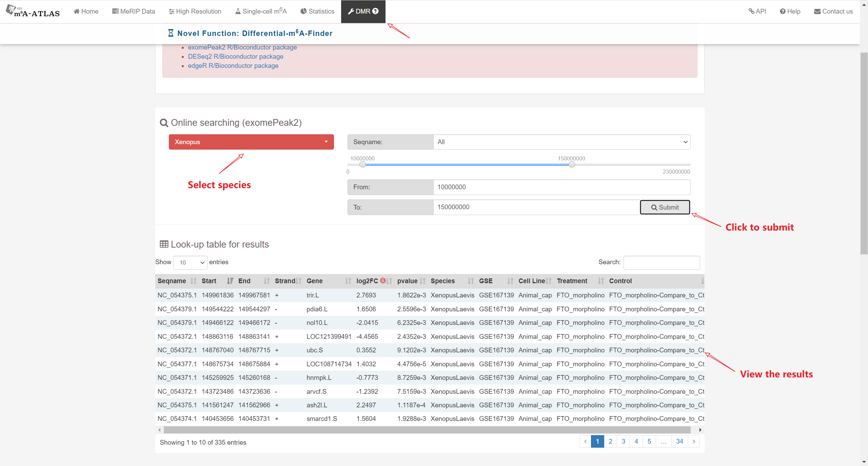Go to results page 4
Viewport: 868px width, 466px height.
636,441
